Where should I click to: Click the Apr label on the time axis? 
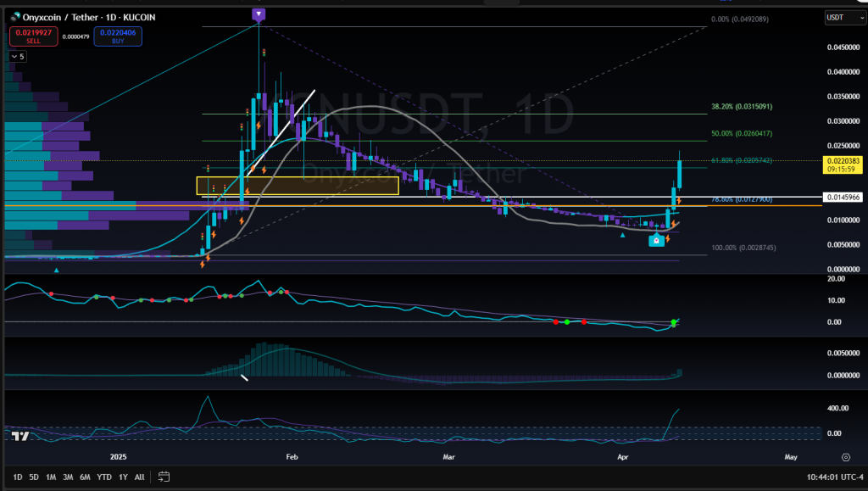click(x=623, y=457)
